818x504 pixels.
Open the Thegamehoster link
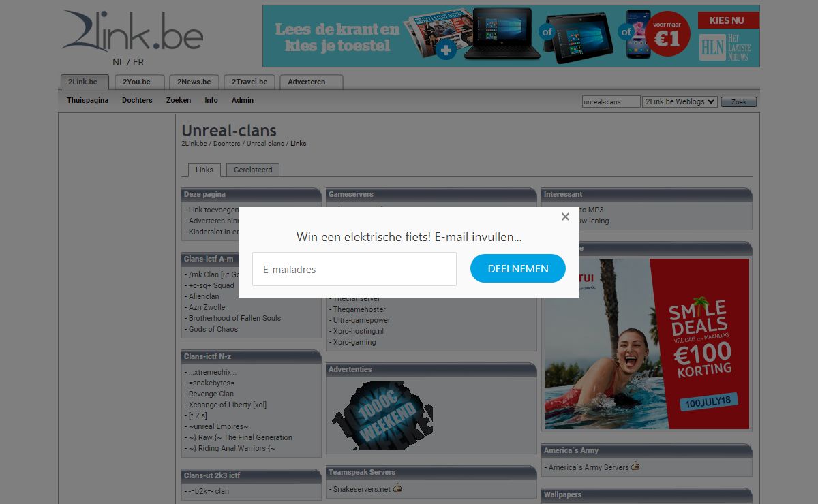point(359,309)
